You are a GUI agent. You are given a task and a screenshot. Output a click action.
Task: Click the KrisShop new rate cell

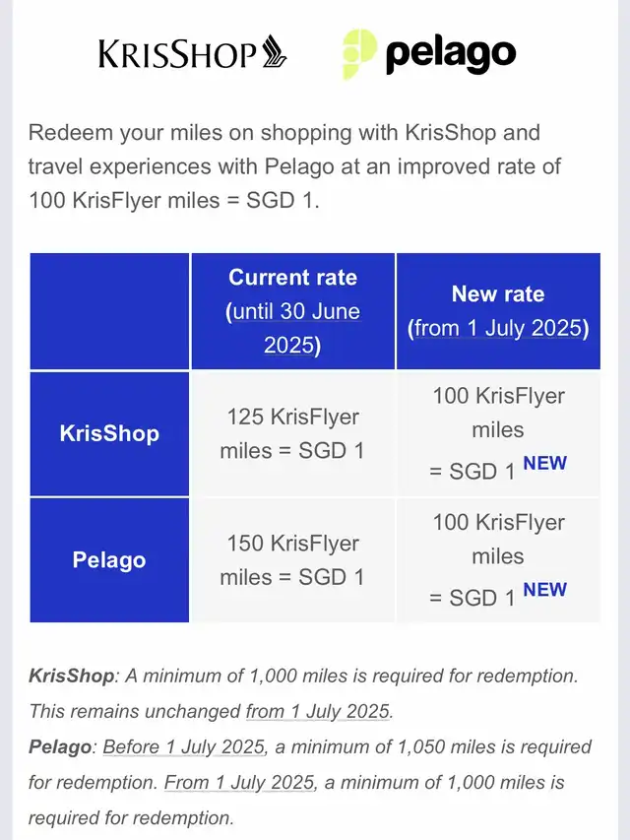click(x=498, y=433)
